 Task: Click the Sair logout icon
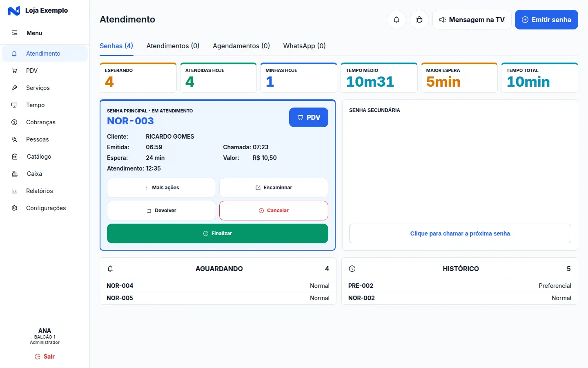[x=38, y=357]
